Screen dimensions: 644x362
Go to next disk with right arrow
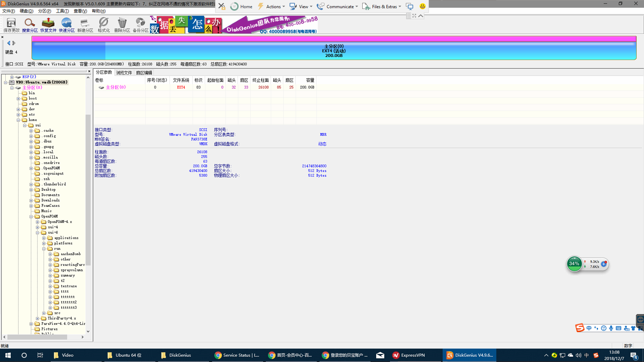tap(14, 43)
